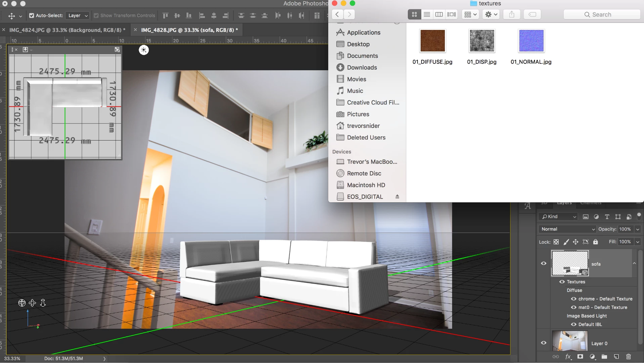
Task: Click distribute vertical centers icon
Action: 253,15
